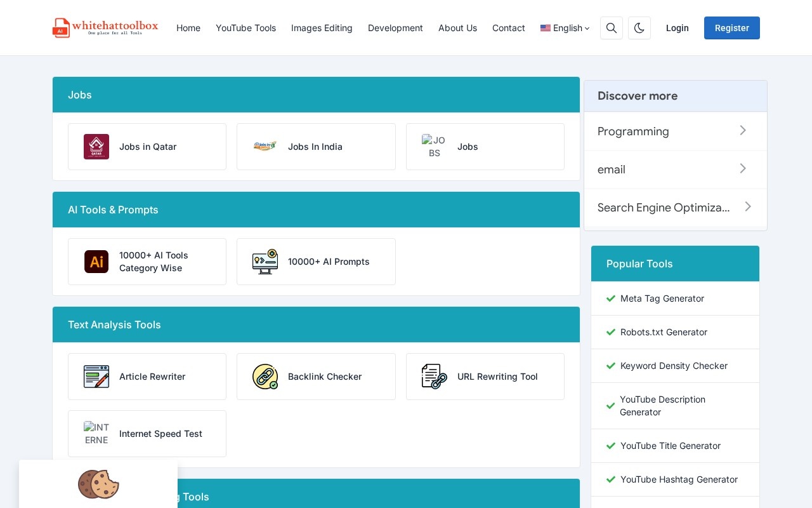This screenshot has width=812, height=508.
Task: Open the Jobs in Qatar icon
Action: pyautogui.click(x=96, y=147)
